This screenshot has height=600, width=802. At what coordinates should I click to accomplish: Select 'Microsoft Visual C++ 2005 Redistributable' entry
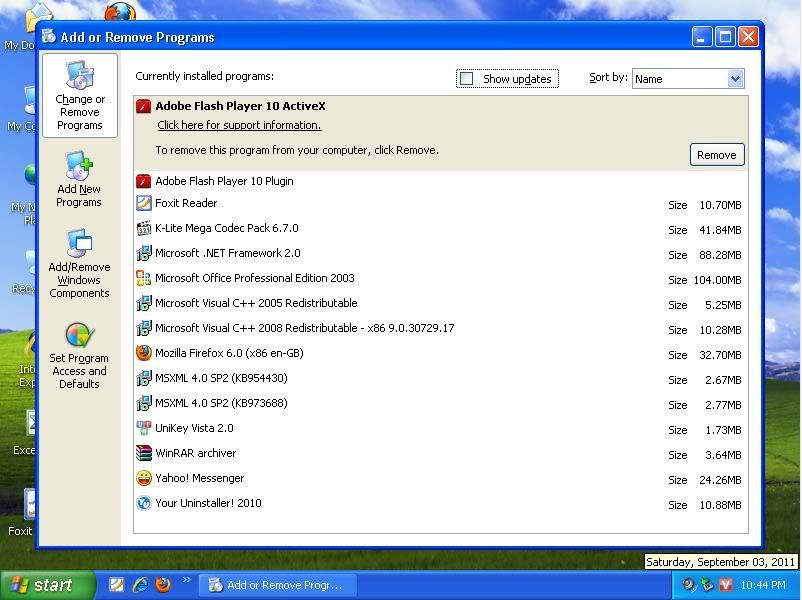[256, 303]
